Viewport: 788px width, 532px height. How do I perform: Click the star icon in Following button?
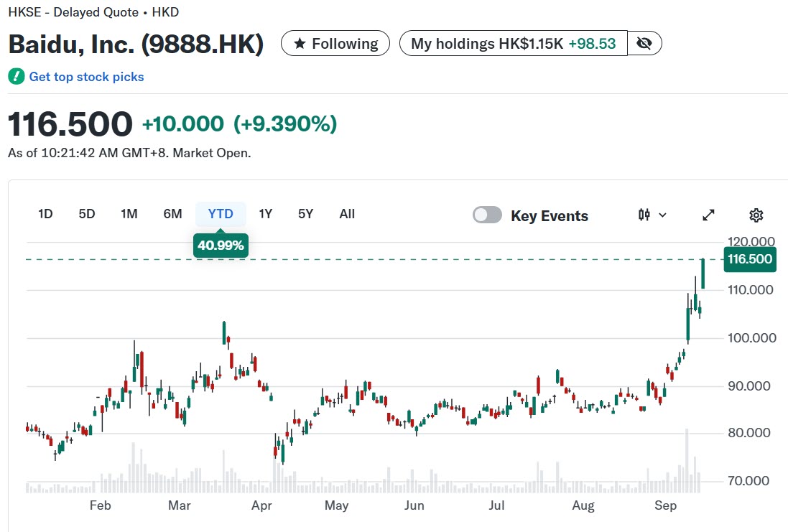click(300, 44)
